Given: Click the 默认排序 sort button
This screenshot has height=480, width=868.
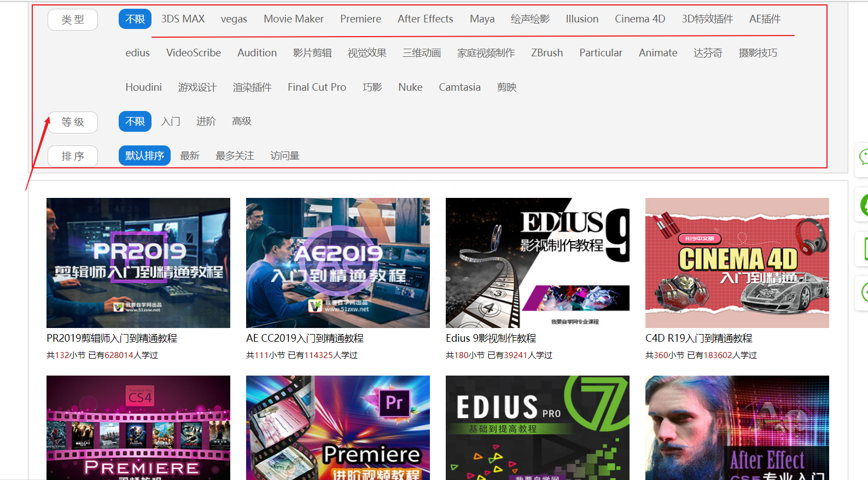Looking at the screenshot, I should click(144, 156).
